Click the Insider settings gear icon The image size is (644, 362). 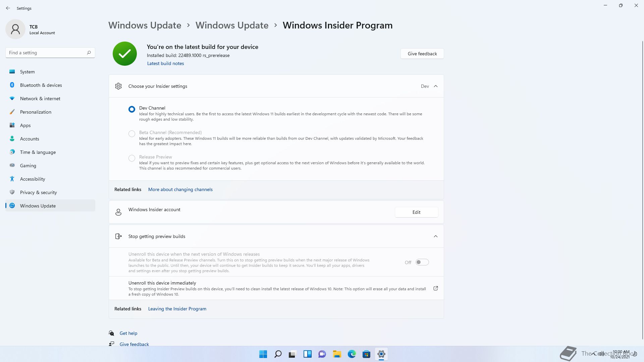click(118, 86)
